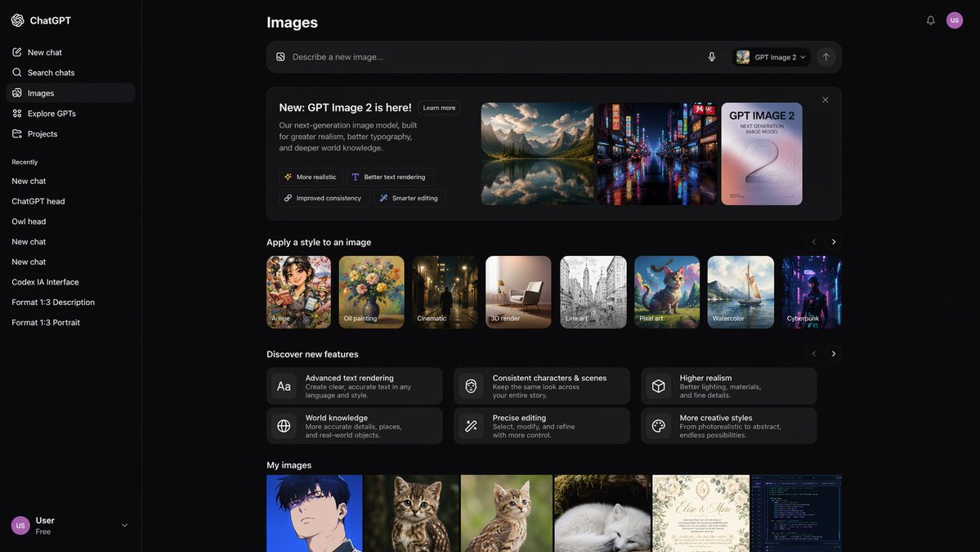Select the Cyberpunk style thumbnail

point(812,292)
